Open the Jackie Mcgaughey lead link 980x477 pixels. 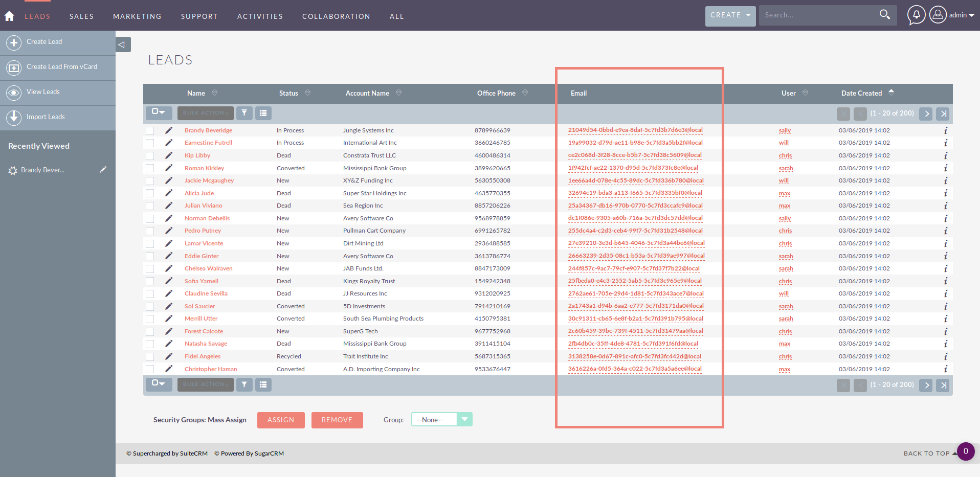pos(209,180)
